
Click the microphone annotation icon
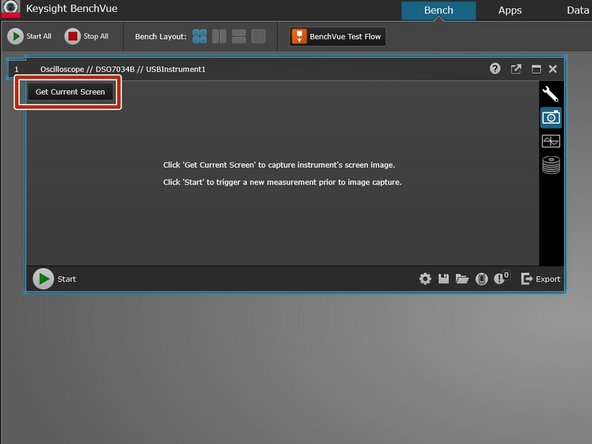[x=481, y=279]
